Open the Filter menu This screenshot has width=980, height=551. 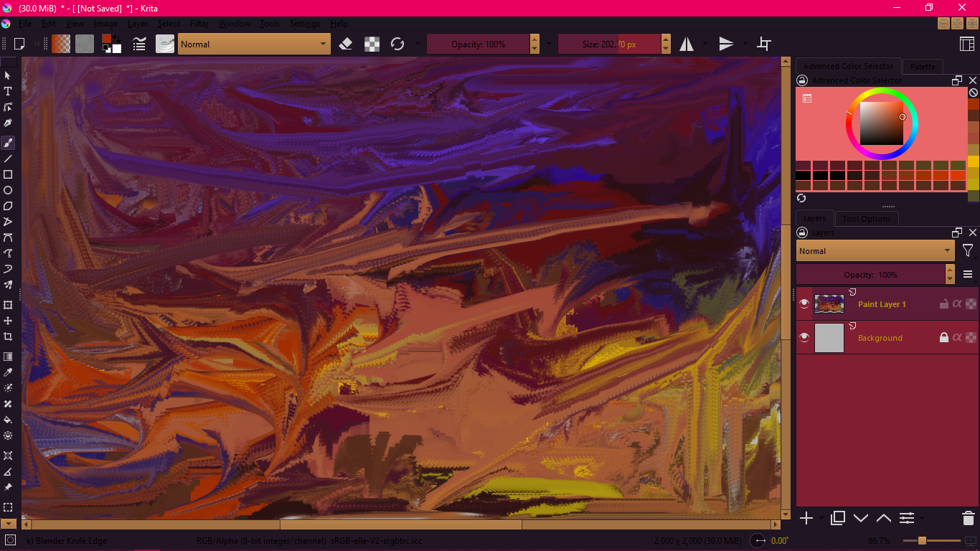pyautogui.click(x=199, y=23)
